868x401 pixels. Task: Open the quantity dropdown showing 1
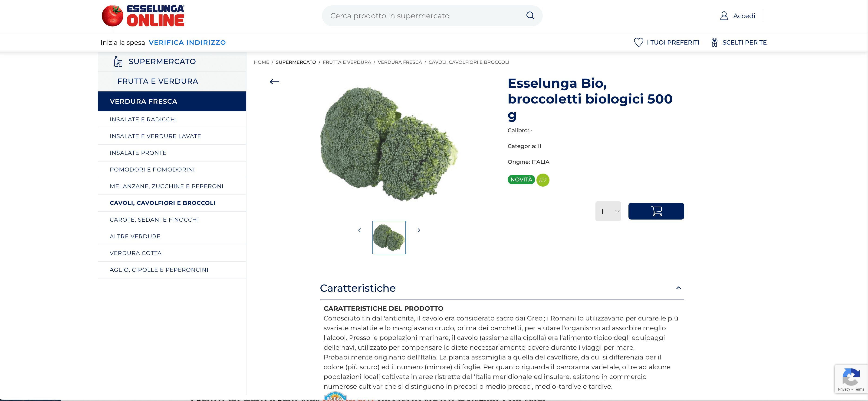608,211
